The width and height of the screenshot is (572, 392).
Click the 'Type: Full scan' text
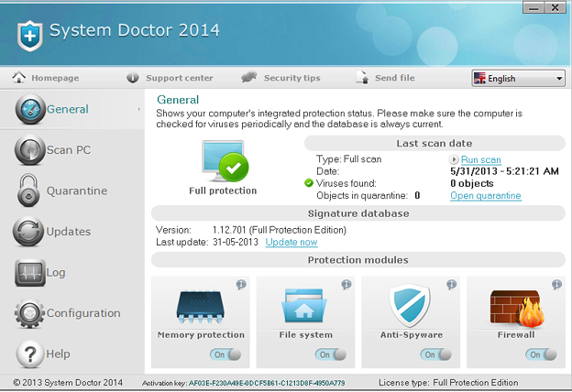coord(348,159)
